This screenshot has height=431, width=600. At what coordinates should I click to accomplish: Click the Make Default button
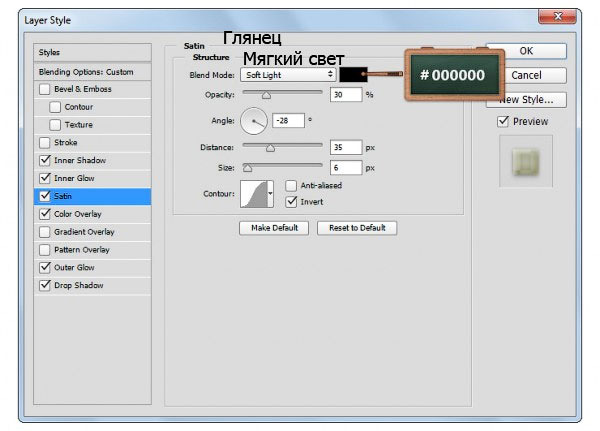(x=274, y=228)
